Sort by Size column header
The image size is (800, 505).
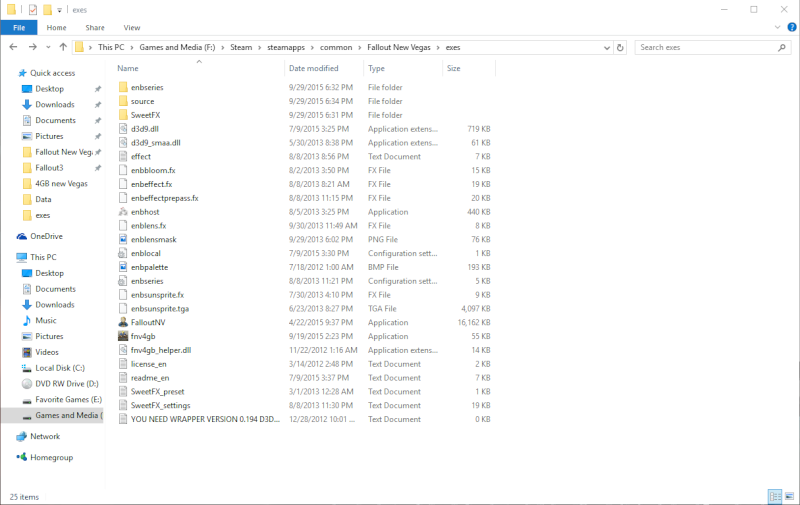(x=454, y=68)
